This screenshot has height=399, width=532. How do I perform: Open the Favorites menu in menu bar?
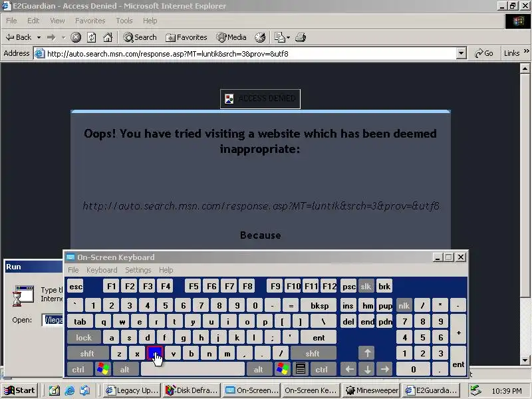pyautogui.click(x=90, y=21)
